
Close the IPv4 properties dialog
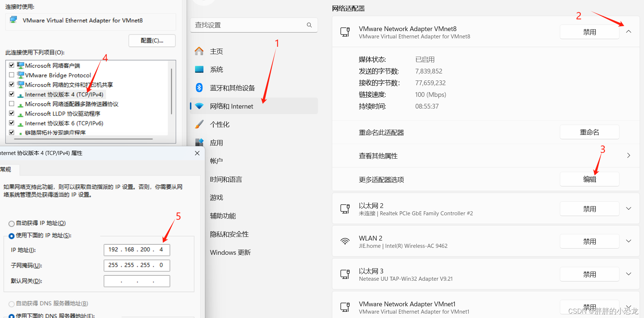[x=197, y=153]
